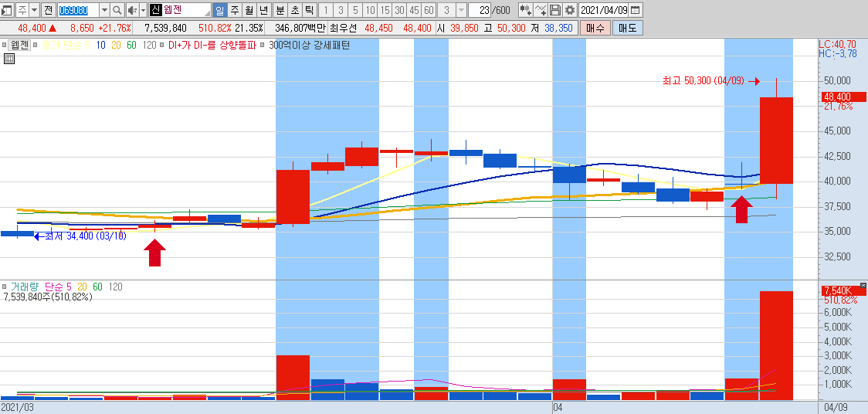Select the 60 interval button
The image size is (868, 414).
[429, 10]
